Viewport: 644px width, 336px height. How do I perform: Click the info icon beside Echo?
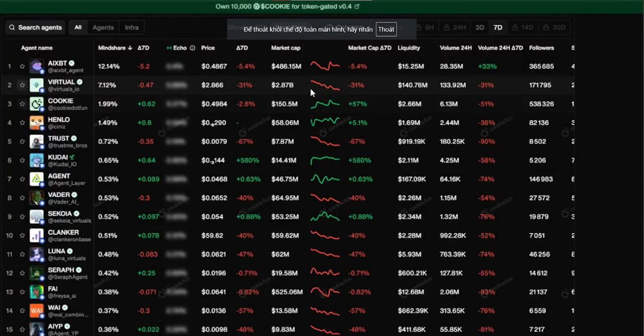(192, 48)
